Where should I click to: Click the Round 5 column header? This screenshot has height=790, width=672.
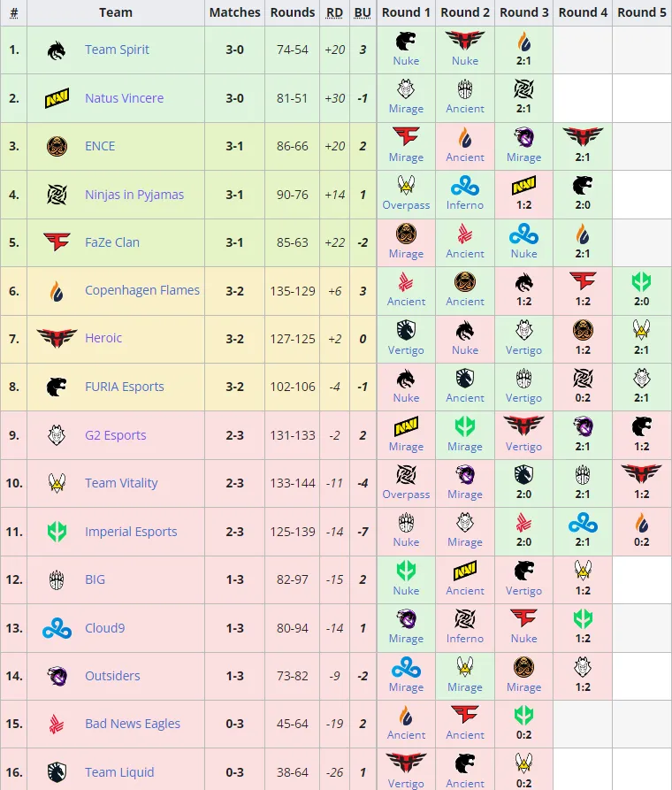(642, 12)
